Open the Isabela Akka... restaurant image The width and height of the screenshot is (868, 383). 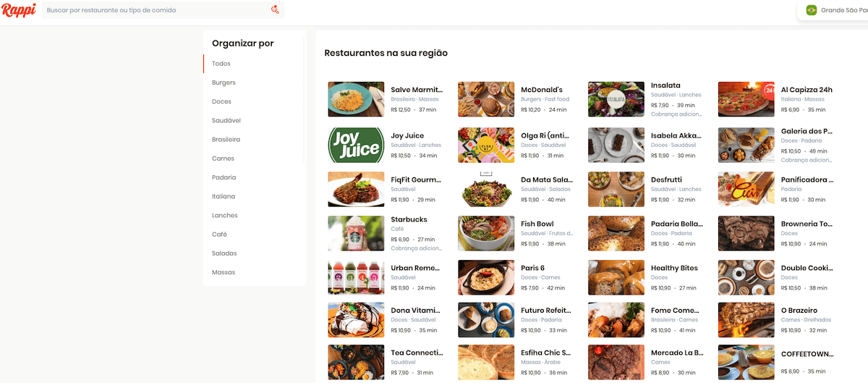click(x=616, y=145)
